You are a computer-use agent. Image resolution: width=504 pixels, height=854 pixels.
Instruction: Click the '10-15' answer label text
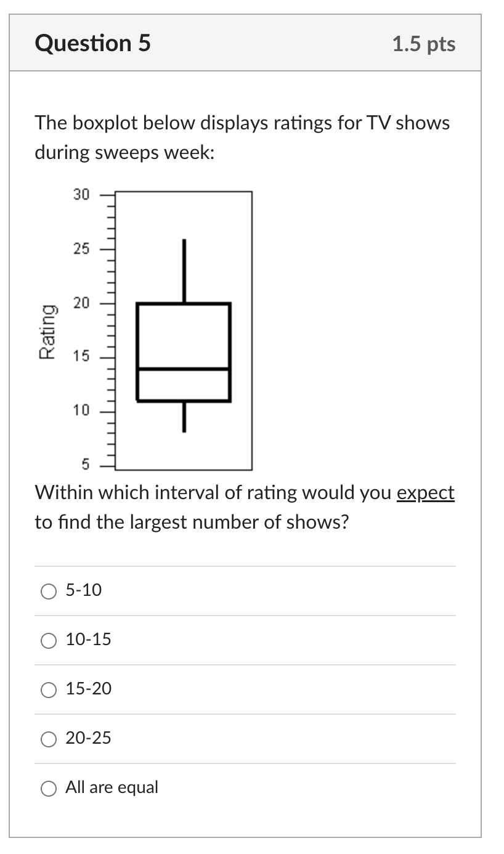[x=87, y=640]
